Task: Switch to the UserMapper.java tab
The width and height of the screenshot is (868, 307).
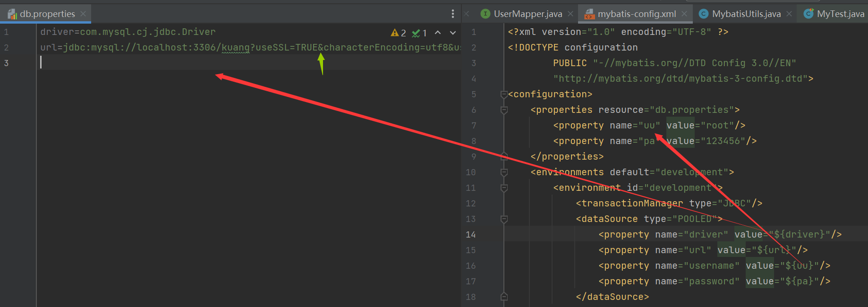Action: pos(528,14)
